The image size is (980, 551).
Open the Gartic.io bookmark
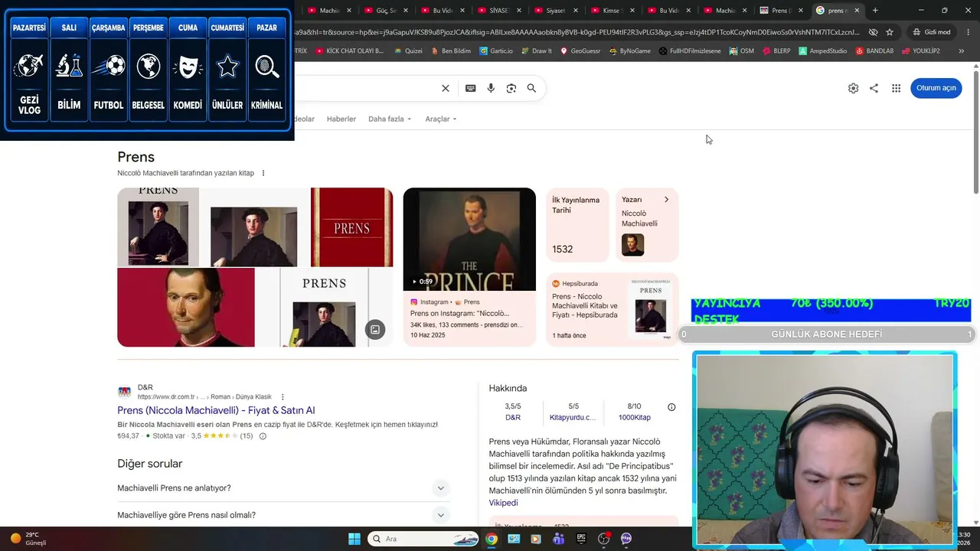tap(496, 51)
